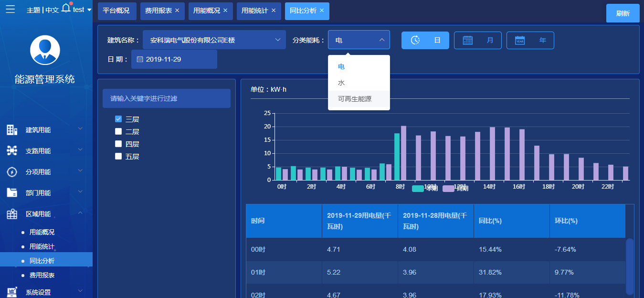The height and width of the screenshot is (298, 644).
Task: Open the hamburger menu icon
Action: click(x=10, y=9)
